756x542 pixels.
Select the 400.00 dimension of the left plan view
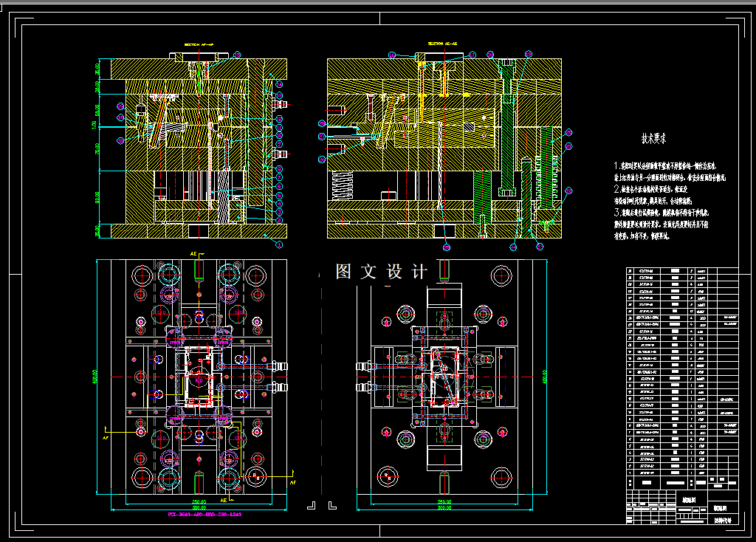(x=94, y=377)
